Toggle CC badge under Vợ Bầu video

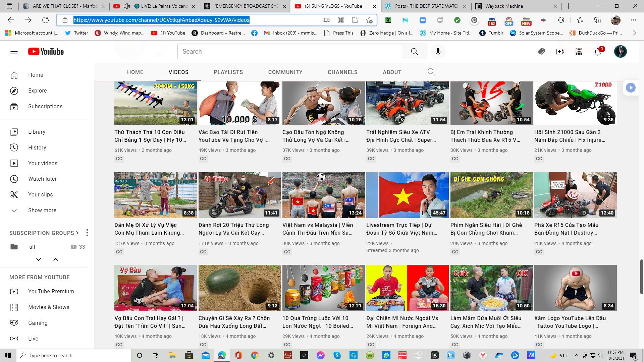click(119, 345)
